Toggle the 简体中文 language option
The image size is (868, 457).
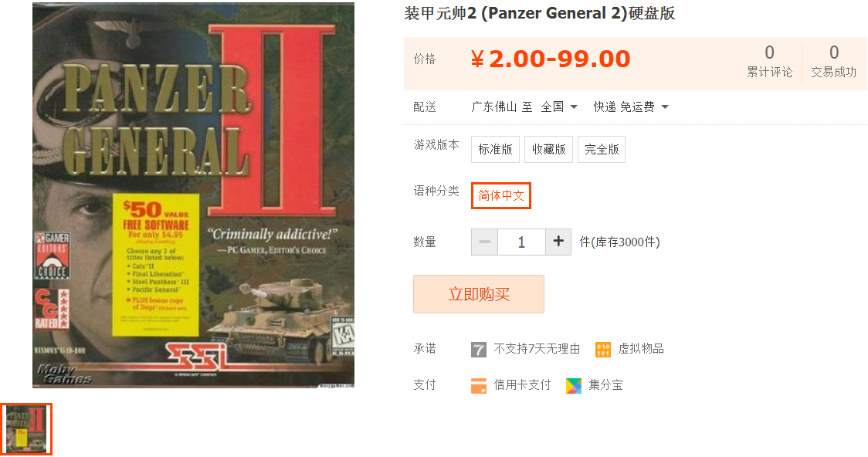(x=501, y=196)
